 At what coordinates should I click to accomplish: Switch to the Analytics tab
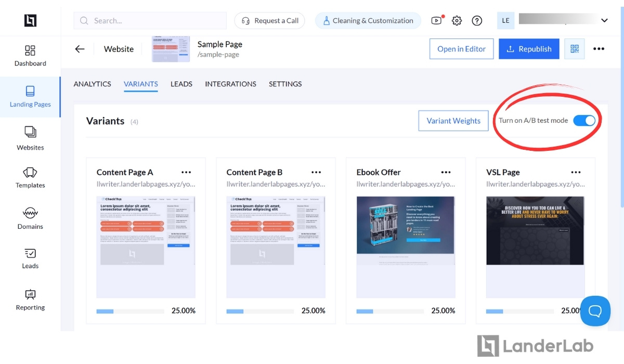pyautogui.click(x=93, y=84)
